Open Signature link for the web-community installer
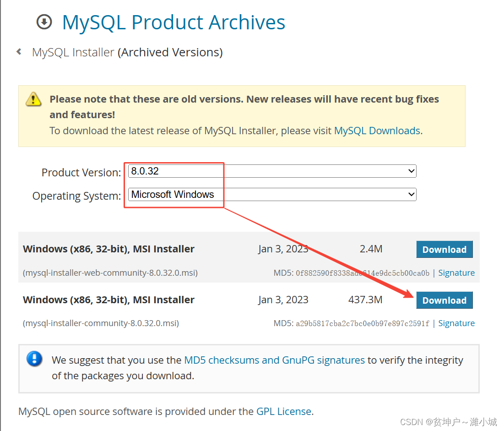Viewport: 504px width, 431px height. point(456,273)
